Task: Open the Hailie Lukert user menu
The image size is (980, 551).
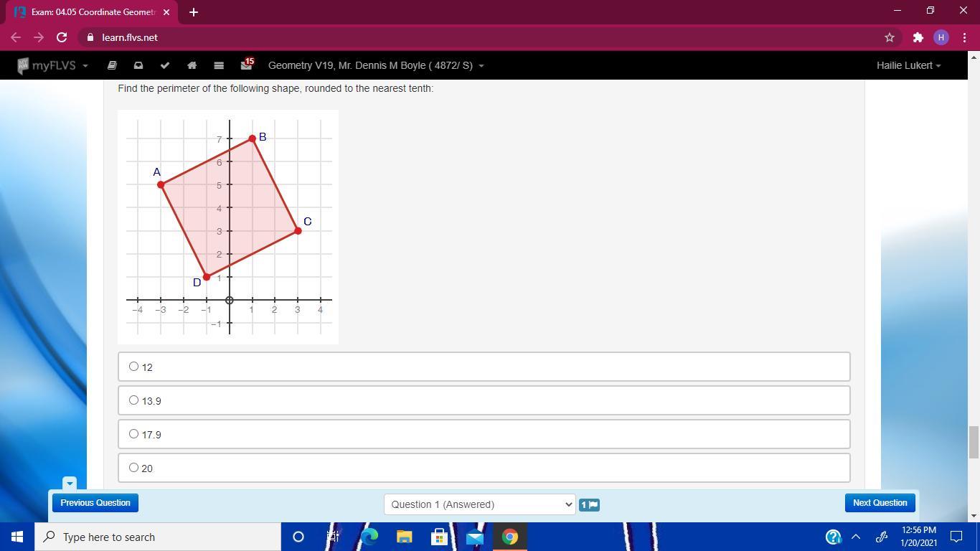Action: [908, 65]
